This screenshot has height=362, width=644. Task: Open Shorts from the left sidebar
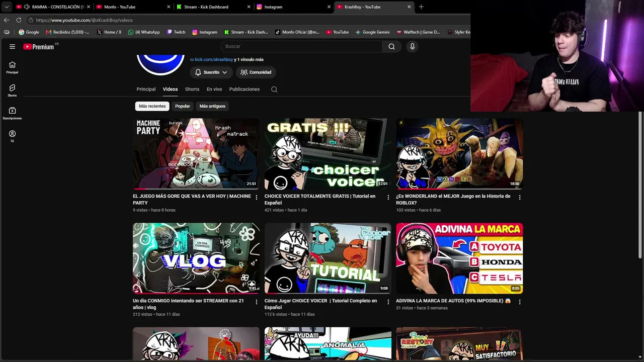coord(12,90)
